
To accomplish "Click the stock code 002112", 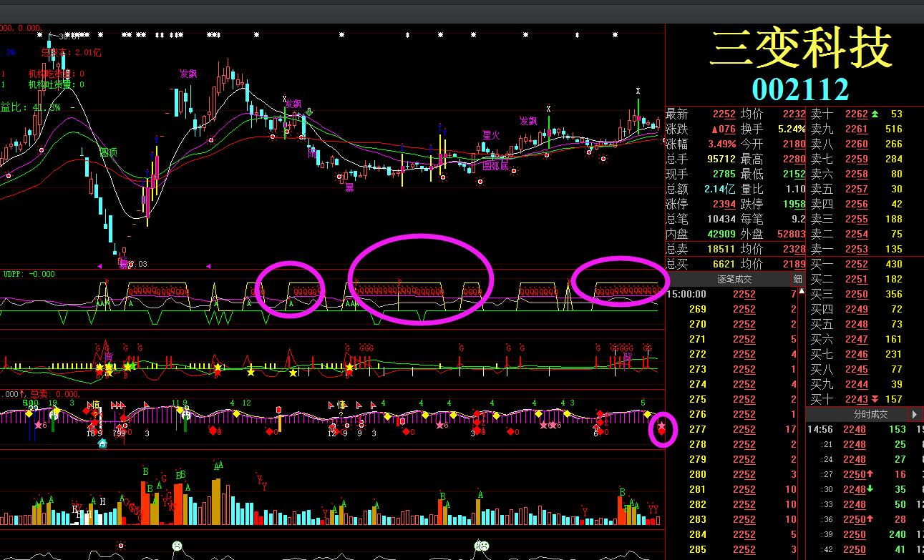I will click(x=800, y=89).
